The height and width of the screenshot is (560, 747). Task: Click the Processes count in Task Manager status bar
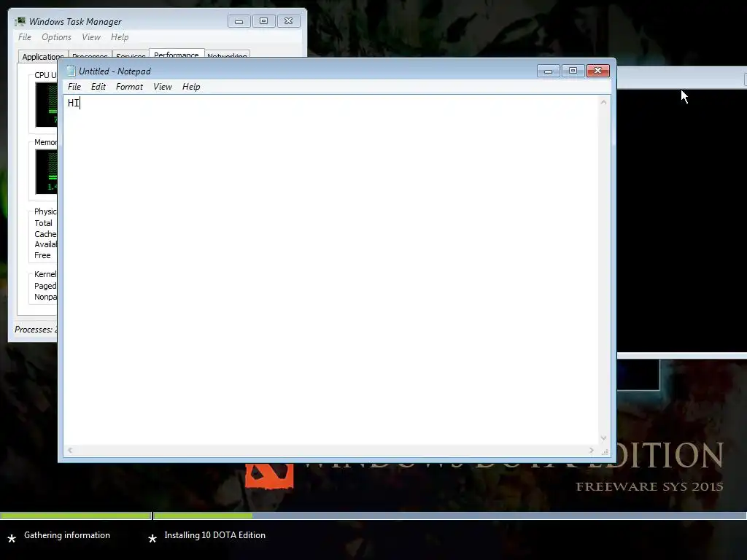tap(36, 330)
